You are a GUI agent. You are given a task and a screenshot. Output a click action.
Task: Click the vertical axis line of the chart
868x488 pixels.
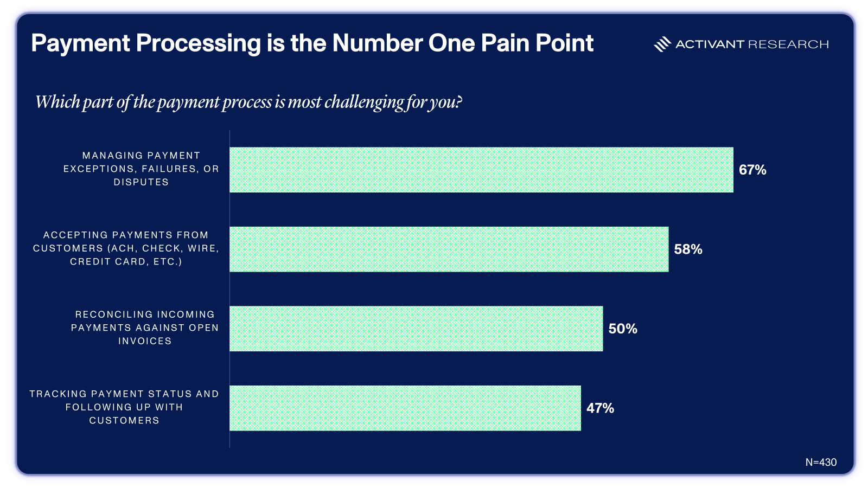(x=229, y=288)
